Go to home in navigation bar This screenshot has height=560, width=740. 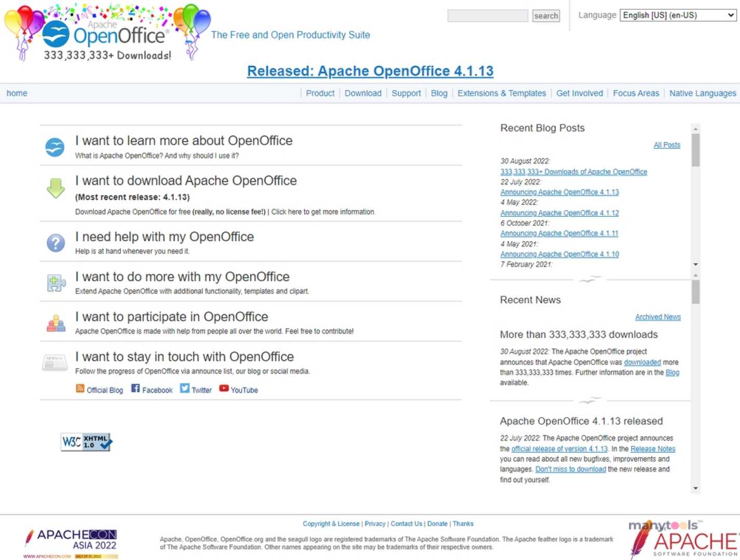pos(17,93)
